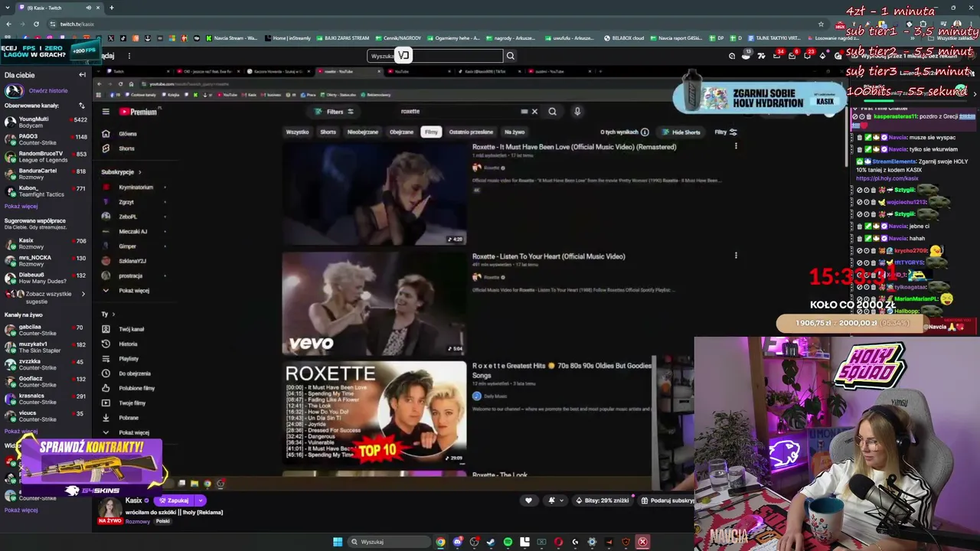This screenshot has height=551, width=980.
Task: Open RandomBruceTV channel in sidebar
Action: 46,157
